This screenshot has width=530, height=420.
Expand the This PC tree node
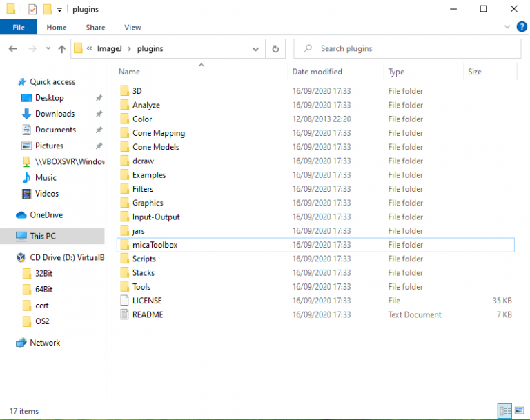pyautogui.click(x=7, y=236)
